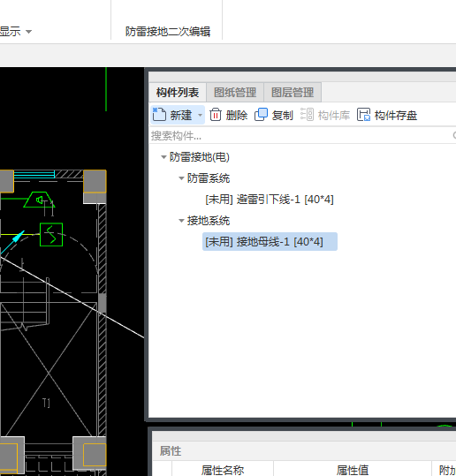Click the green S box symbol in drawing

click(x=51, y=235)
